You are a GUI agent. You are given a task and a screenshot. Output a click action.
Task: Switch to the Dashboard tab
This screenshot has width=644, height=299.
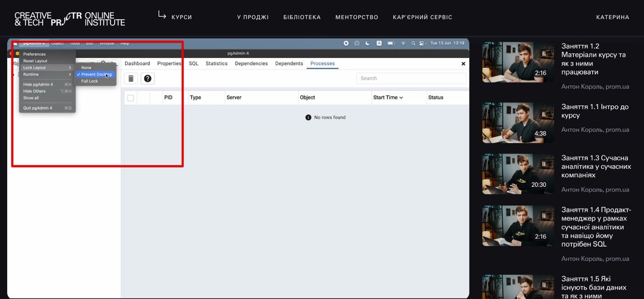pos(137,63)
